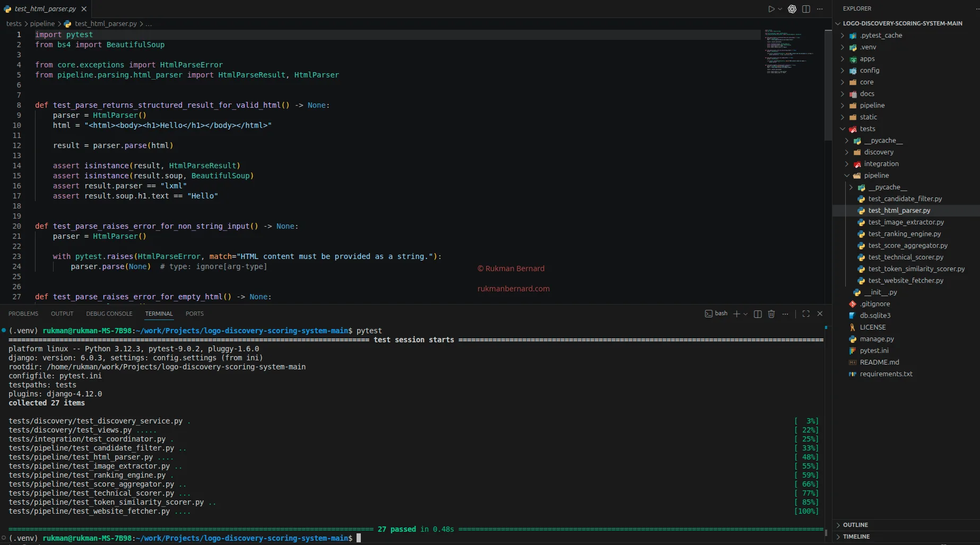980x545 pixels.
Task: Split the editor to the right
Action: 806,9
